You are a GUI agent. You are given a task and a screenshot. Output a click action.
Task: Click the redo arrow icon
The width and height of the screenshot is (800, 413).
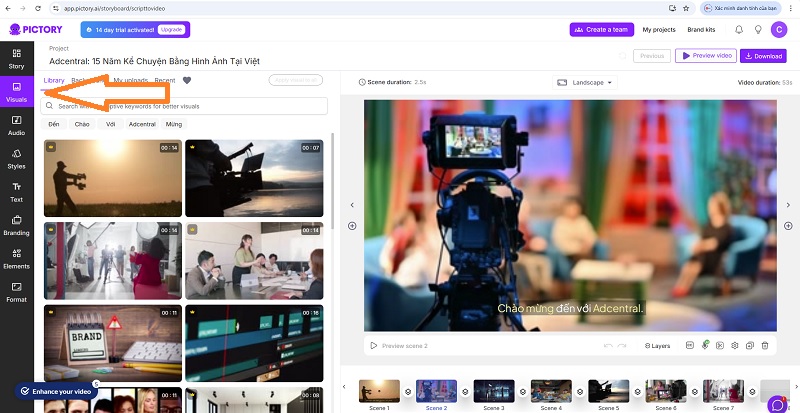tap(622, 346)
